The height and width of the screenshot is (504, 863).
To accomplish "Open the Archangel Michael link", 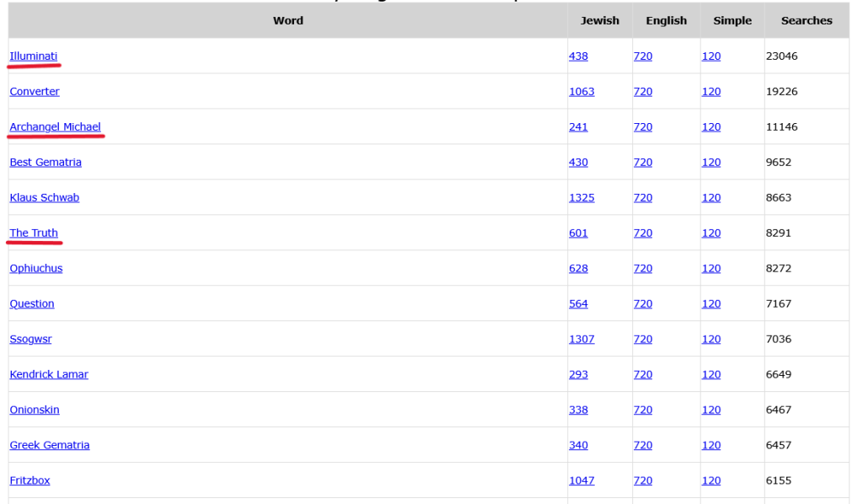I will 55,127.
